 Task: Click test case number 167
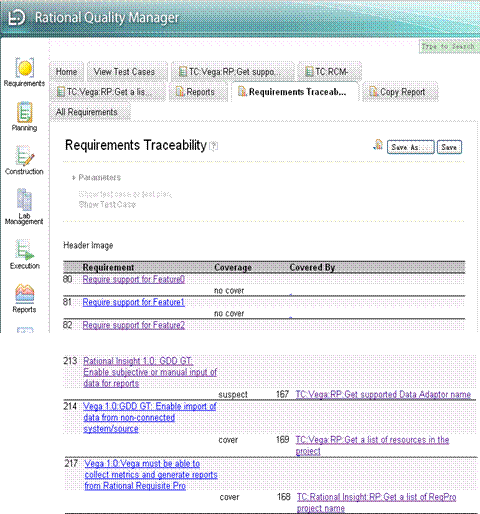282,394
